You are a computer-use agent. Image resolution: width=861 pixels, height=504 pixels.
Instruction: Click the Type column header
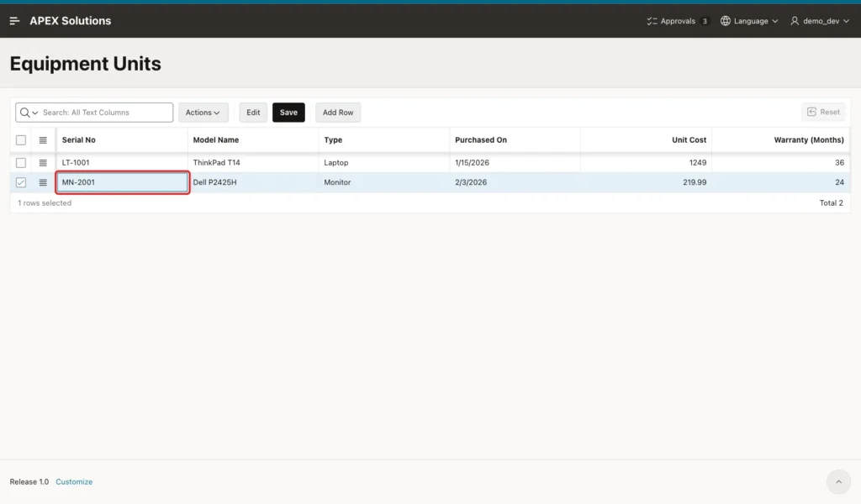point(383,140)
